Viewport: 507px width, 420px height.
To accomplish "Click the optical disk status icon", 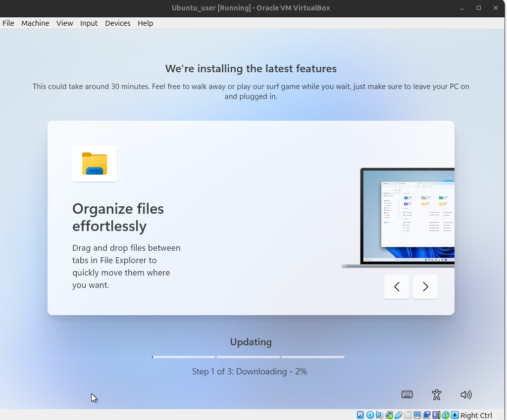I will (370, 415).
